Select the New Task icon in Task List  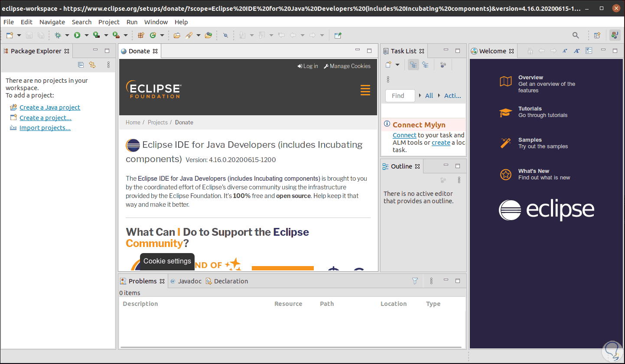(388, 65)
